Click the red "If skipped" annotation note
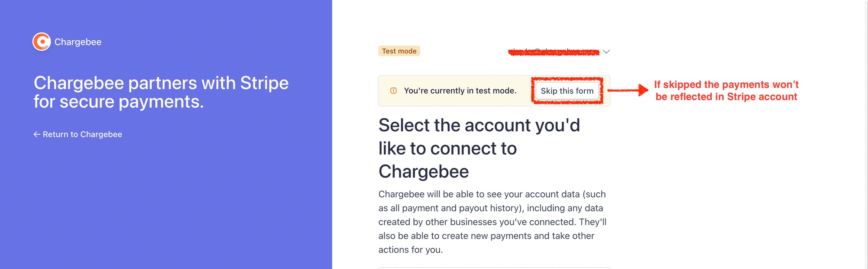The image size is (868, 269). click(x=726, y=84)
